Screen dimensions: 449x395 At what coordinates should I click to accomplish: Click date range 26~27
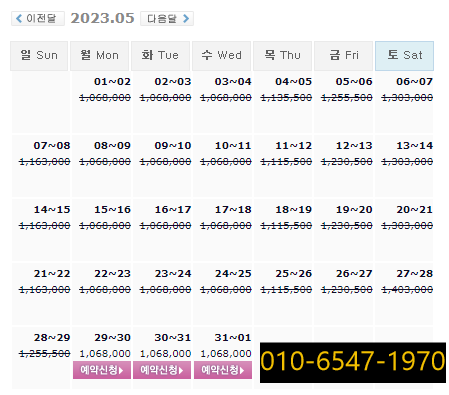(x=354, y=274)
